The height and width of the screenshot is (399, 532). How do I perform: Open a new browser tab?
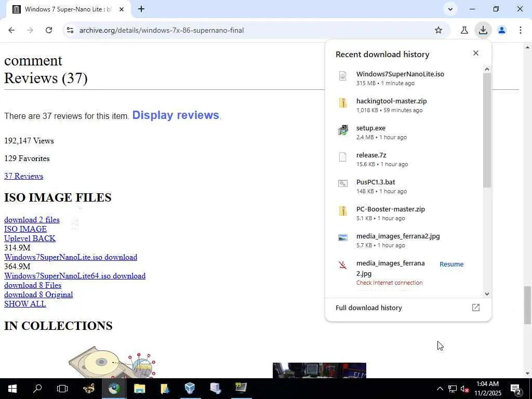141,9
